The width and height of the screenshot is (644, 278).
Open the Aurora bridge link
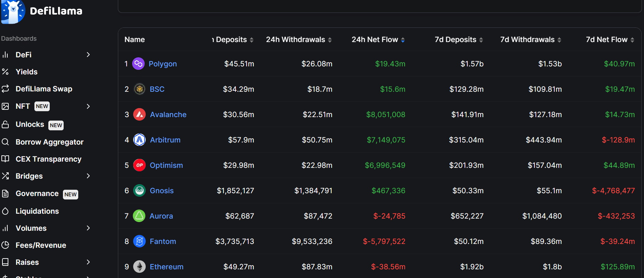tap(161, 216)
